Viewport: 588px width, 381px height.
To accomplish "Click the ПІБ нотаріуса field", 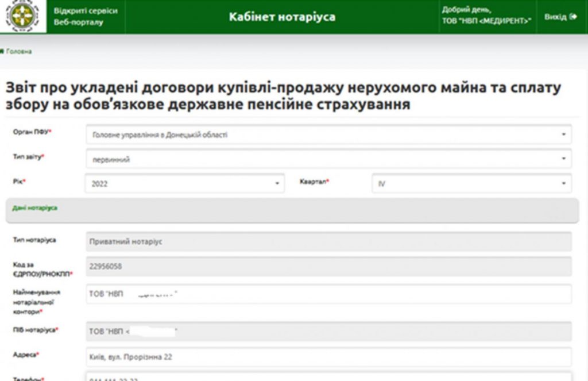I will (327, 331).
